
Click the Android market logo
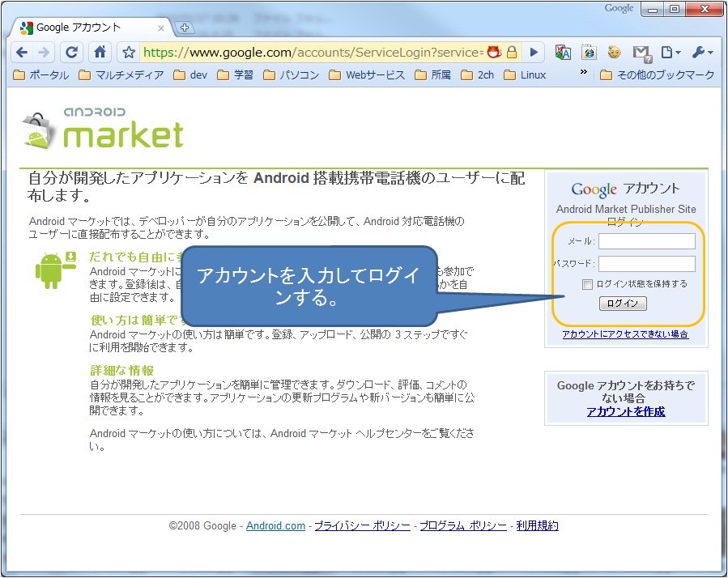click(x=103, y=129)
